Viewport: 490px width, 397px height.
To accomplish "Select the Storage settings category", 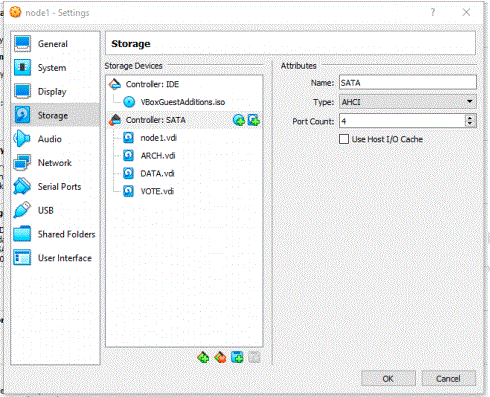I will tap(55, 115).
